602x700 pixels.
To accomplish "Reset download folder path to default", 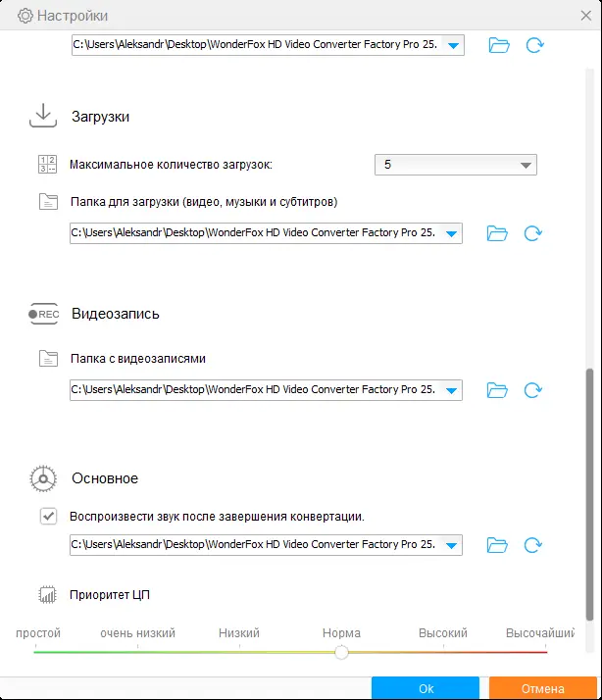I will pos(533,233).
